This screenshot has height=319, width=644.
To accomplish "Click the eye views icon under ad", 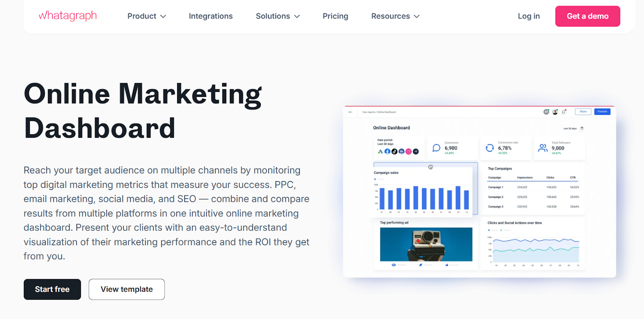I will coord(394,265).
